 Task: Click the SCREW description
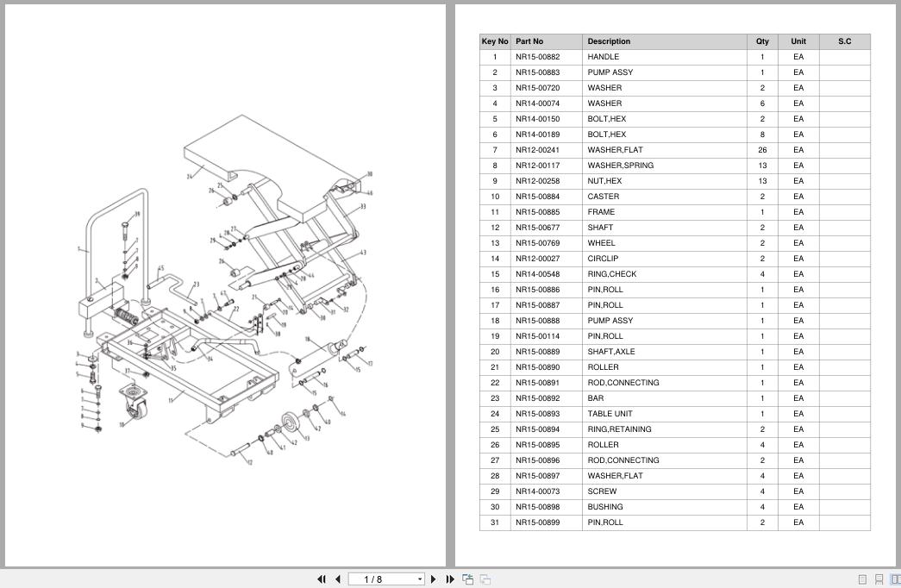(x=602, y=491)
